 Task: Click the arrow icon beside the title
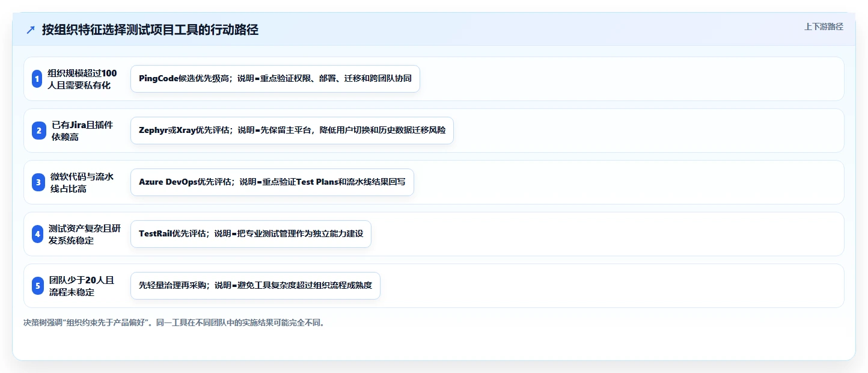coord(31,30)
